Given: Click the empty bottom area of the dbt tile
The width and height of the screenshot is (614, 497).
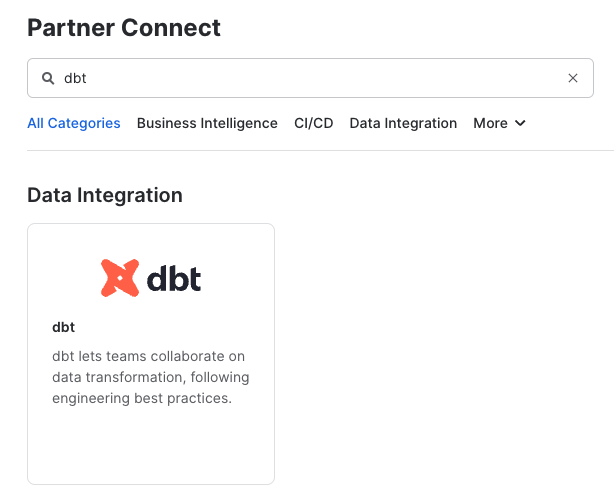Looking at the screenshot, I should click(x=150, y=448).
